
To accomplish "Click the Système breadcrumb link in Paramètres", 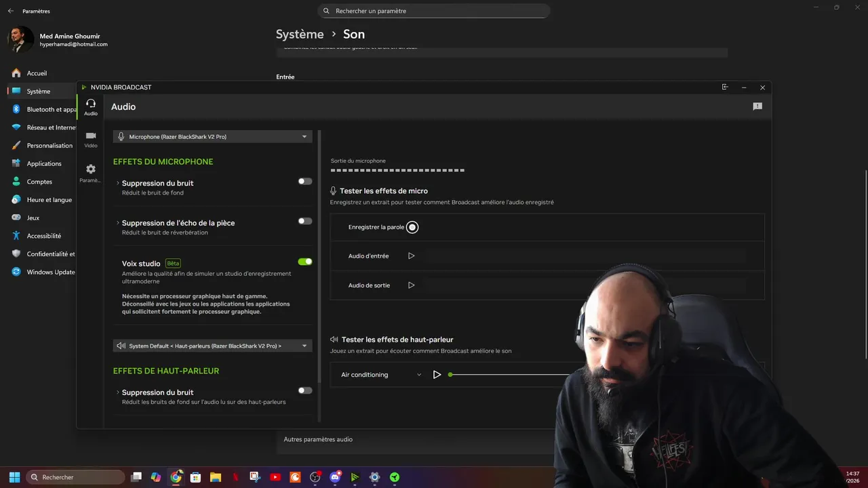I will pos(300,34).
